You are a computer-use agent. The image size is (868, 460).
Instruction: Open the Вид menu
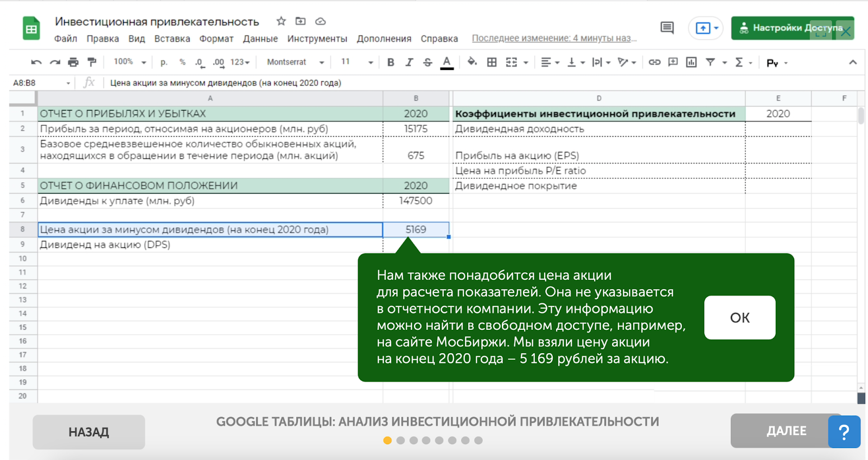pos(137,39)
